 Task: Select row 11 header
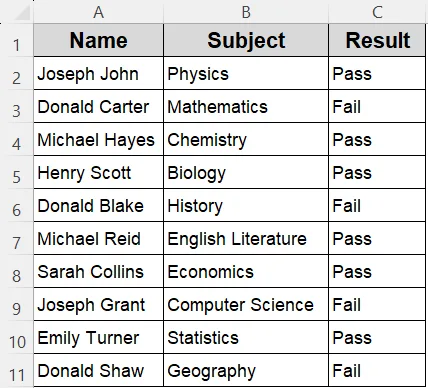(x=17, y=370)
